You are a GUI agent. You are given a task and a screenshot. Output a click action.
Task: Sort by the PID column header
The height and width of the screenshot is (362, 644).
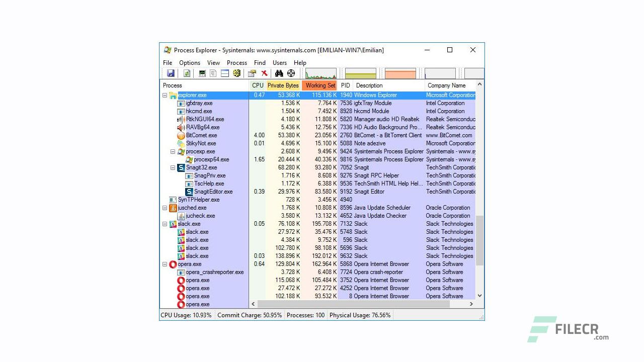345,85
